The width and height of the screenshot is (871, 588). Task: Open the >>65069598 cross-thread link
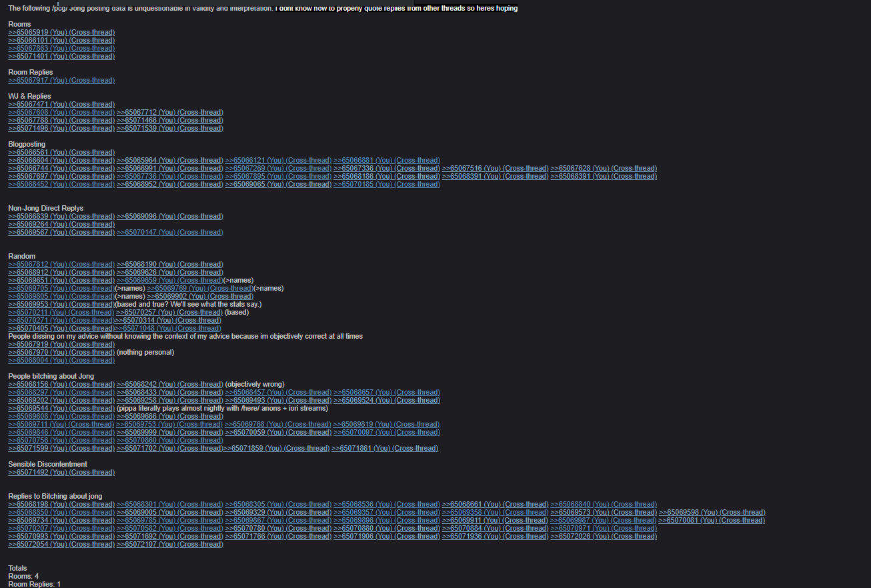tap(712, 512)
